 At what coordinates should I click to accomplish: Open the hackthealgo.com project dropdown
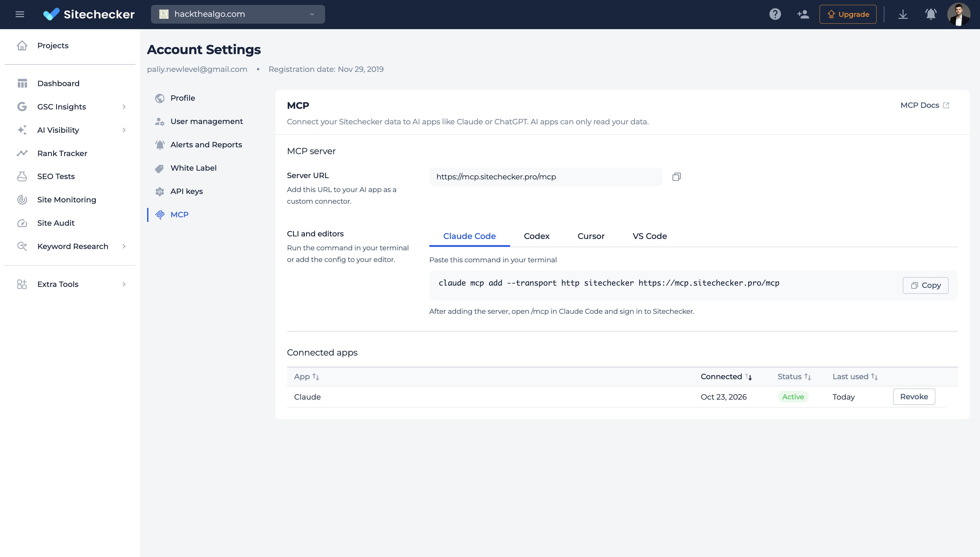(238, 14)
